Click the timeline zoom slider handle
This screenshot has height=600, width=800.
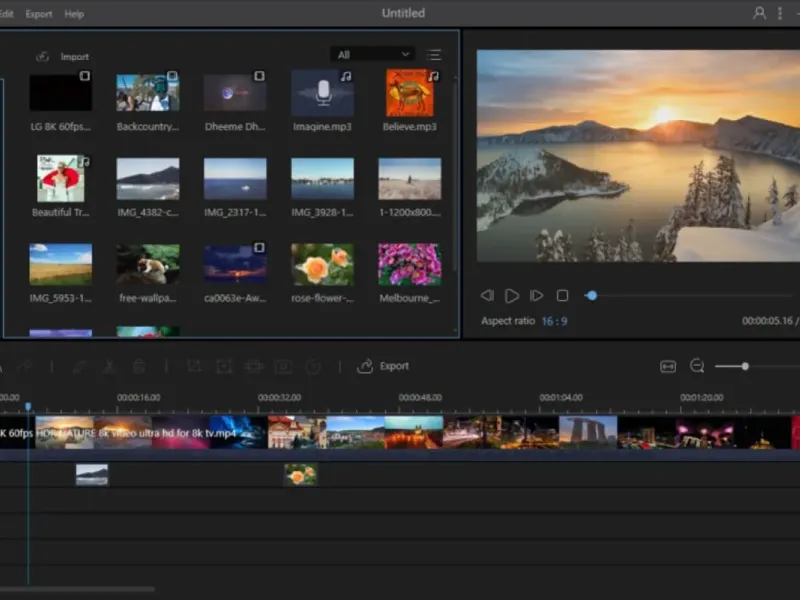pyautogui.click(x=745, y=367)
